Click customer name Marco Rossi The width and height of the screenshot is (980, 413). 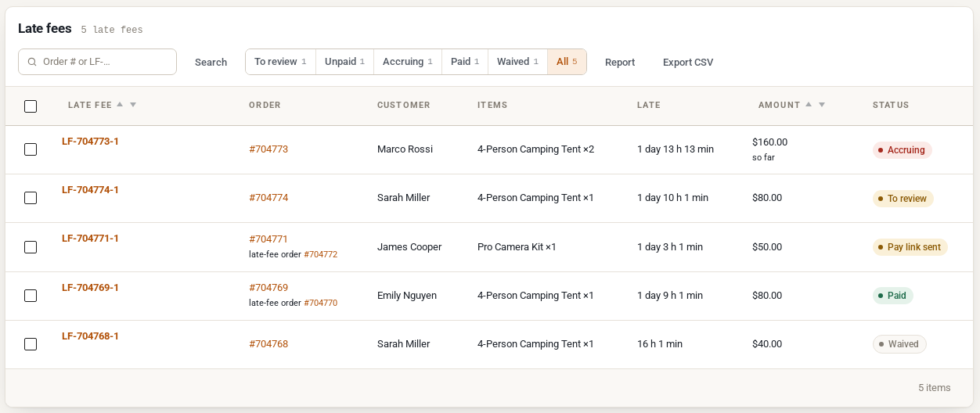[x=405, y=149]
